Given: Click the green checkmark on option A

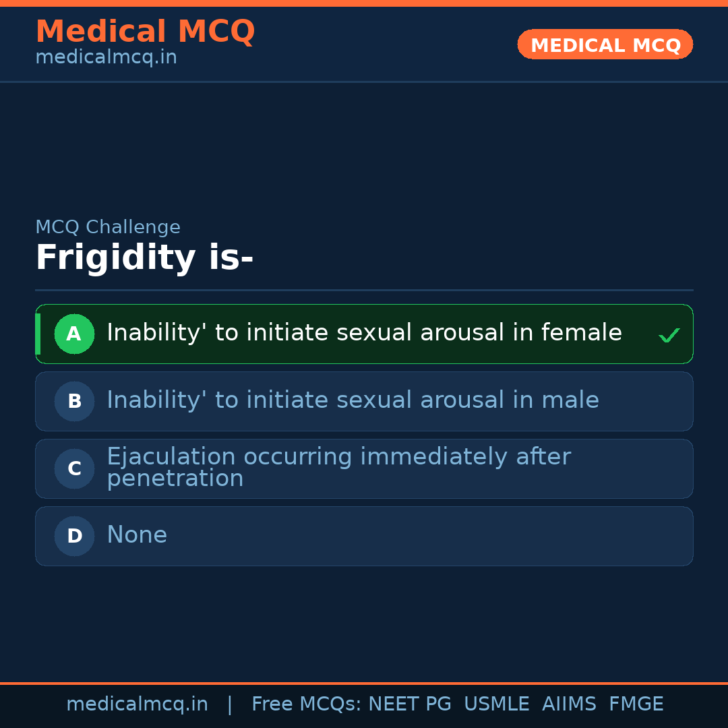Looking at the screenshot, I should pos(669,335).
